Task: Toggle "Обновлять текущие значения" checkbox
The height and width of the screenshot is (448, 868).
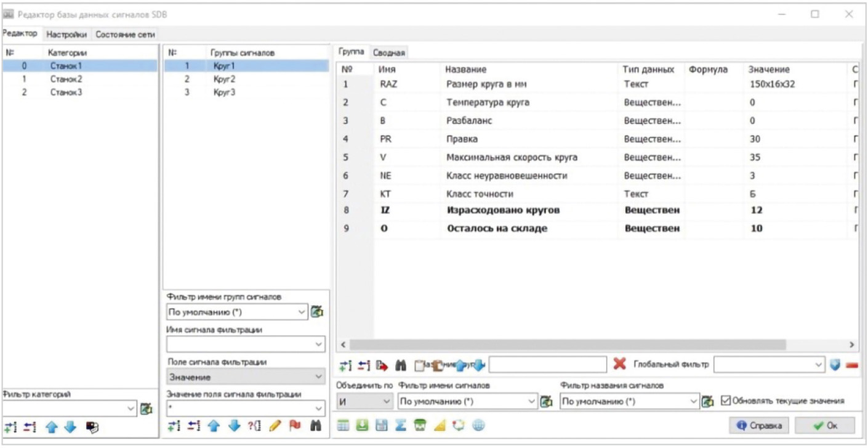Action: click(725, 401)
